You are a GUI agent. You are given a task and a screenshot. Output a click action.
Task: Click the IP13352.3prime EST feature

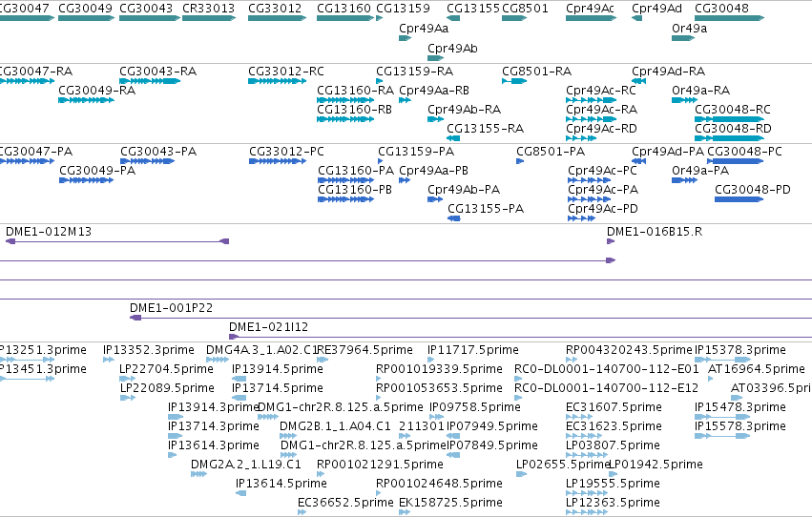click(109, 360)
